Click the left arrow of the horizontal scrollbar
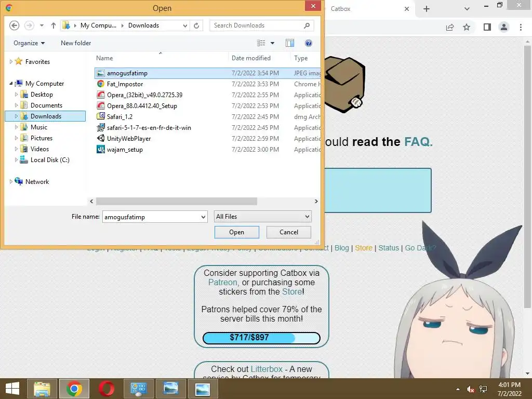The image size is (532, 399). [x=91, y=201]
